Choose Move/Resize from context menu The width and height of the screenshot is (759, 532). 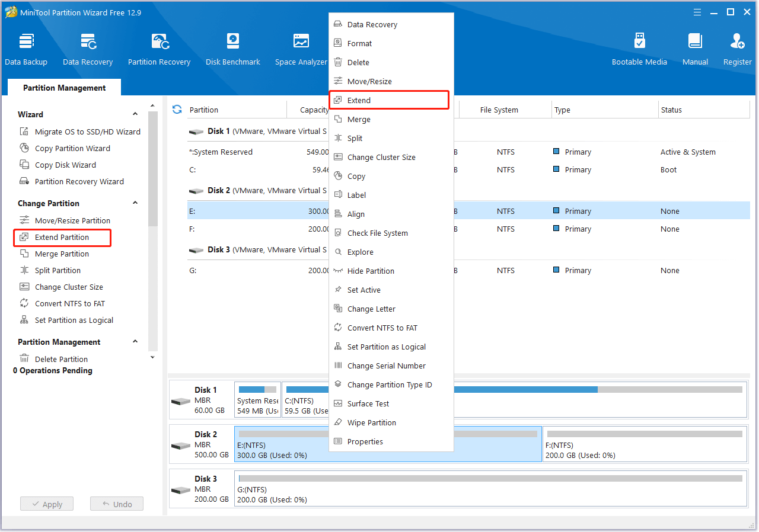coord(391,82)
